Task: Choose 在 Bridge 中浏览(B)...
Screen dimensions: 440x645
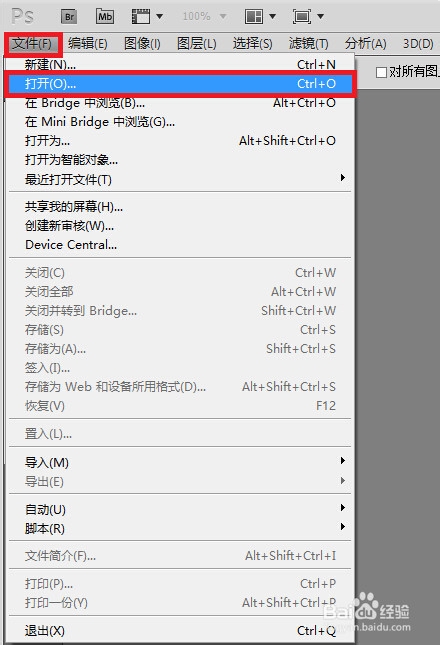Action: [x=180, y=103]
